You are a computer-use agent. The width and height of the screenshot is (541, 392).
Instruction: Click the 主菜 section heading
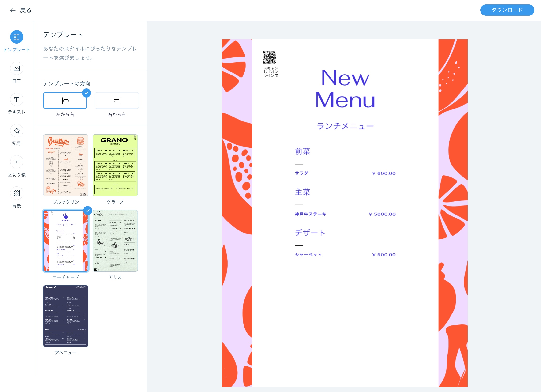(x=302, y=192)
